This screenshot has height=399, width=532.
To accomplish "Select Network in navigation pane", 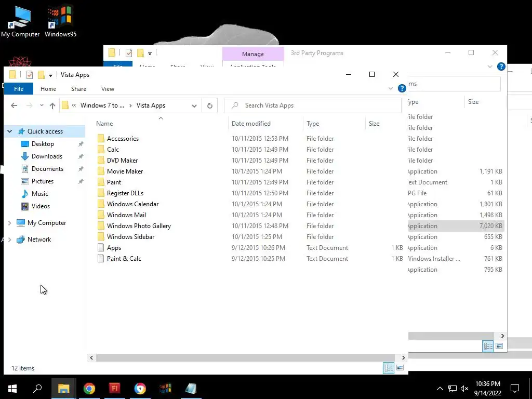I will pos(39,240).
